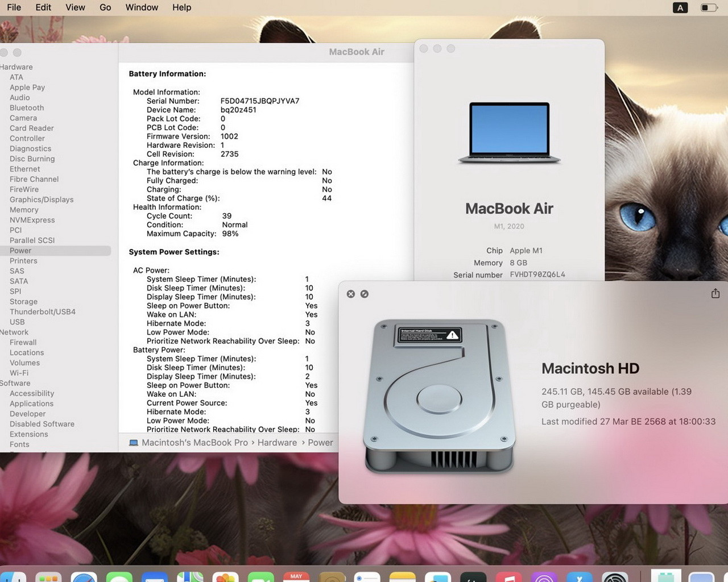The image size is (728, 582).
Task: Open the File menu
Action: click(14, 7)
